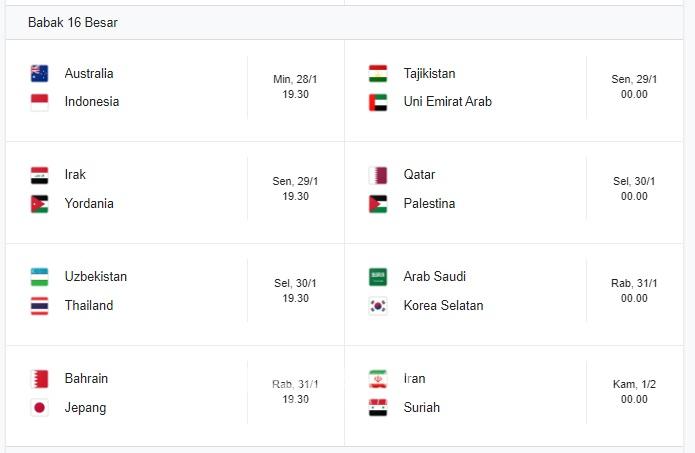This screenshot has height=453, width=695.
Task: Click the Suriah team name
Action: pos(421,408)
